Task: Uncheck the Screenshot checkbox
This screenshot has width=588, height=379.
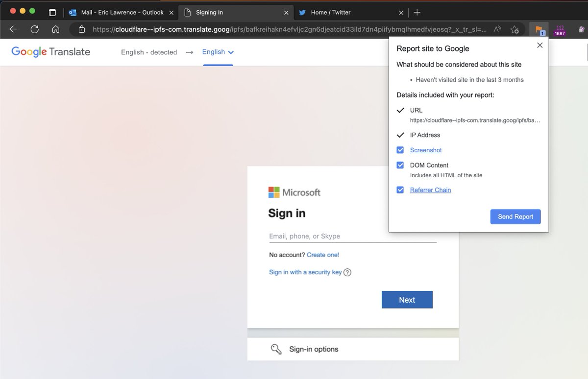Action: (400, 150)
